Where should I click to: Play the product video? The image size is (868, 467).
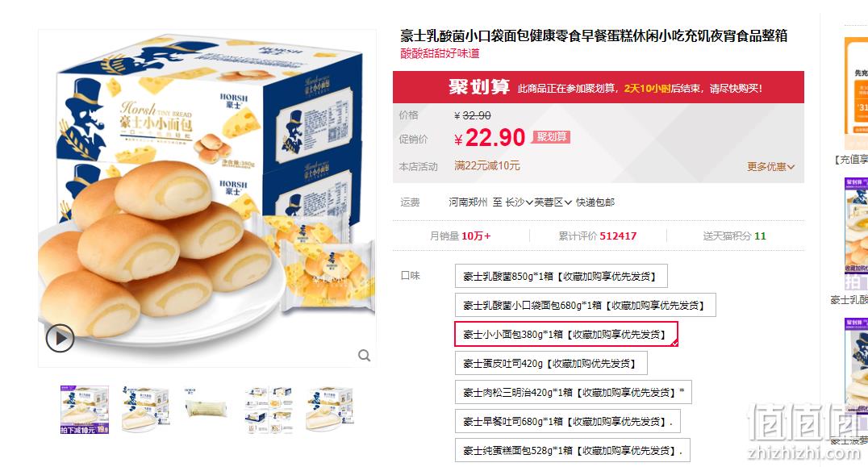coord(60,337)
